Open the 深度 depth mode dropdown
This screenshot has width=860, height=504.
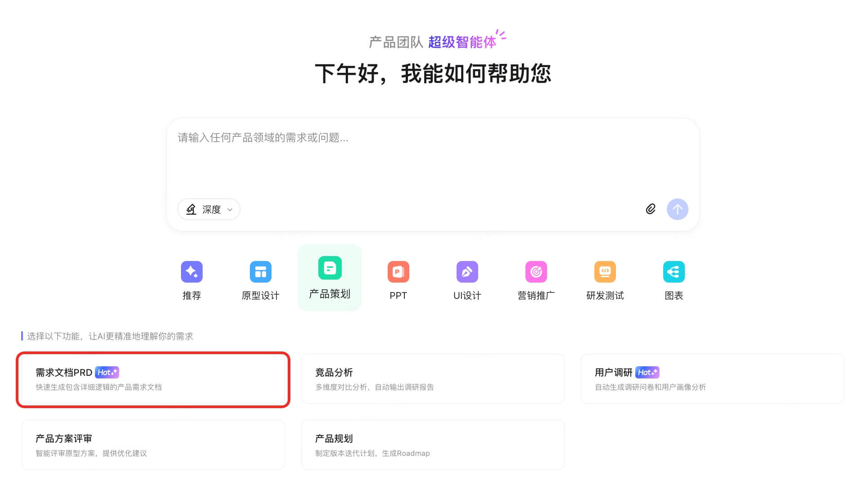point(208,209)
